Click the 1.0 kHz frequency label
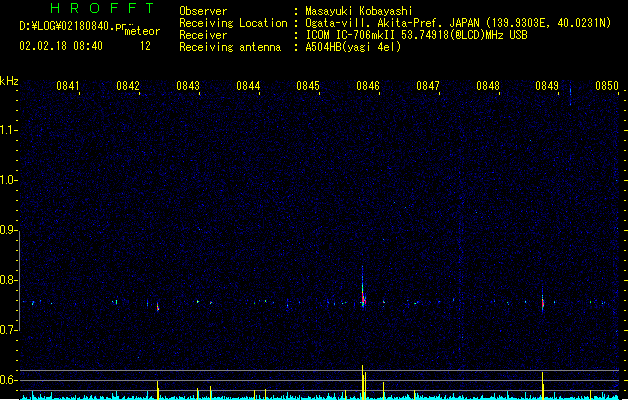 [x=9, y=180]
